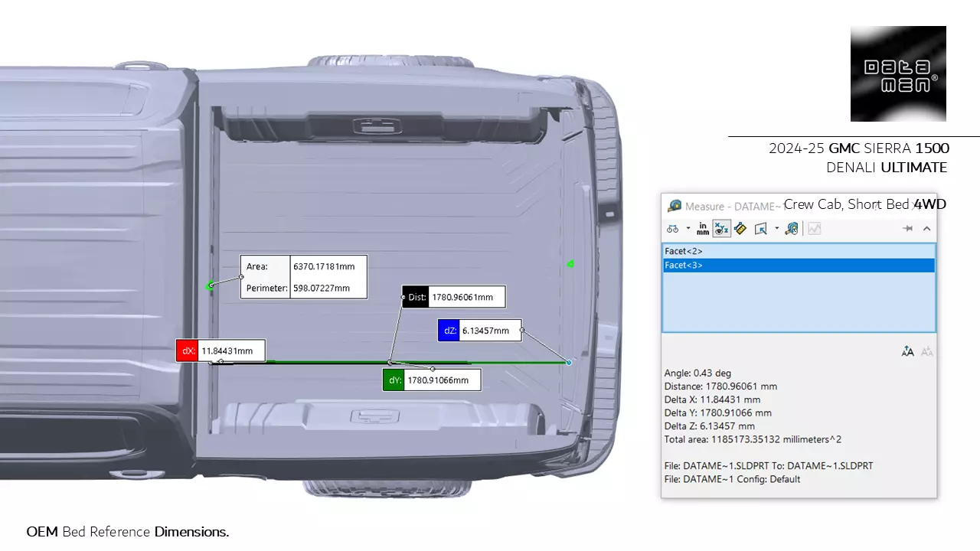Viewport: 980px width, 551px height.
Task: Click the green point near the cab
Action: (x=211, y=285)
